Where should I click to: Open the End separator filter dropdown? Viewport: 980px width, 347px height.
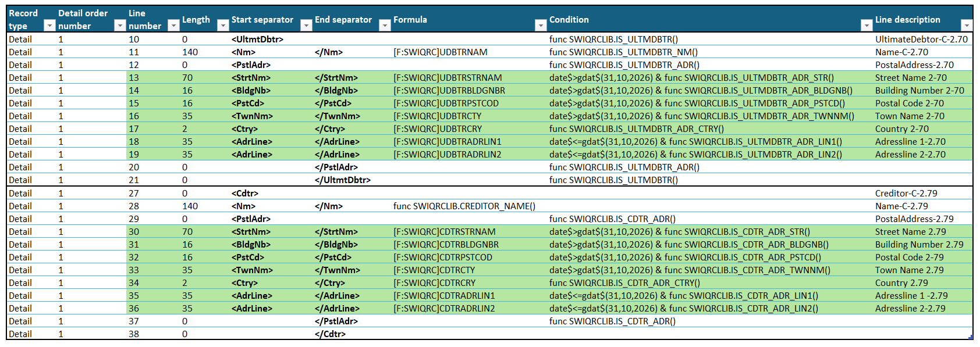click(384, 26)
